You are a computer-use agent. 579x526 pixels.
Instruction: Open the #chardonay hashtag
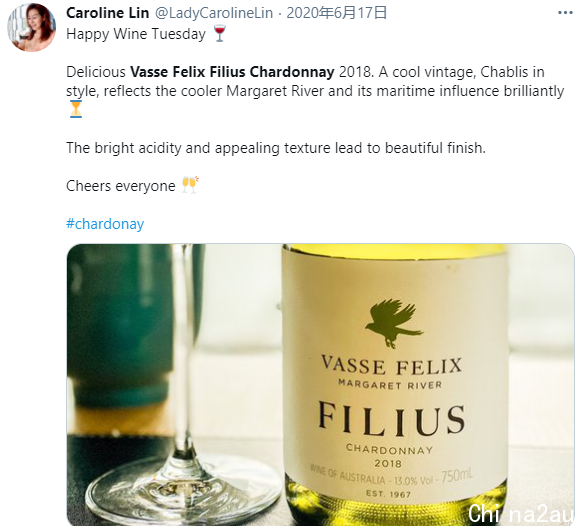pos(105,224)
